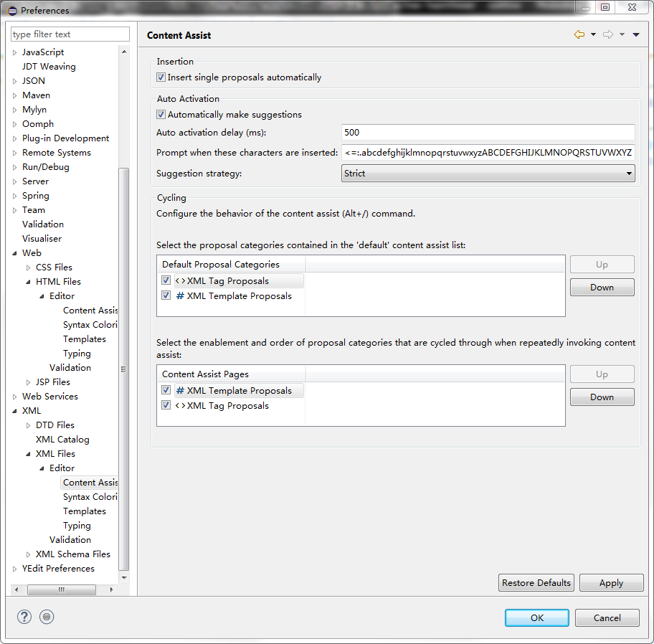This screenshot has height=644, width=654.
Task: Select Visualiser in the tree
Action: click(x=42, y=239)
